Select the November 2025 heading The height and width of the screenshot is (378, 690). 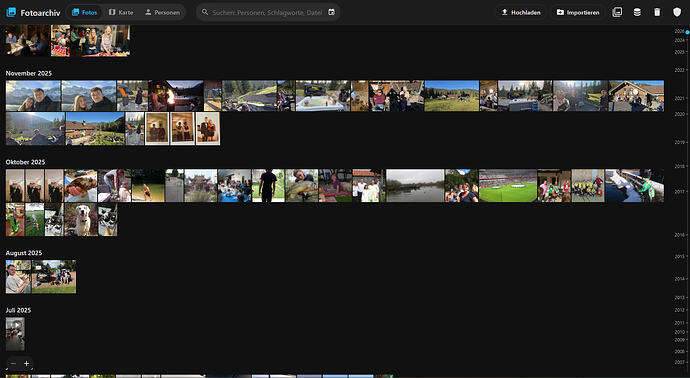click(x=29, y=73)
